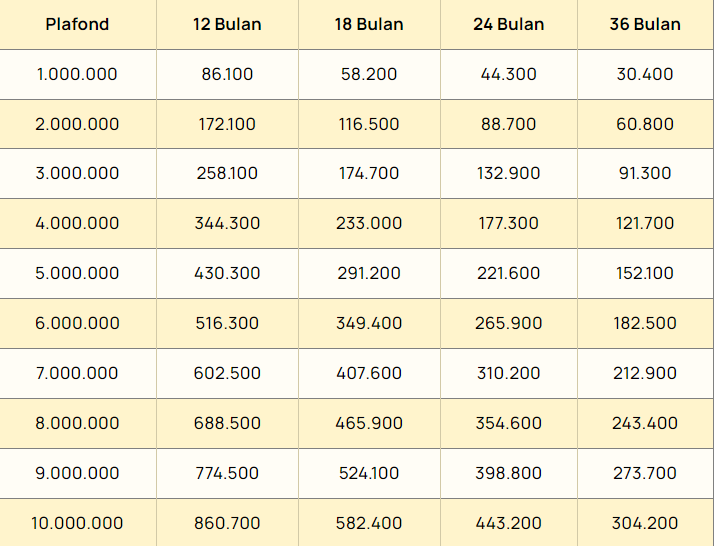Select the 24 Bulan column header
Screen dimensions: 714x546
tap(508, 24)
